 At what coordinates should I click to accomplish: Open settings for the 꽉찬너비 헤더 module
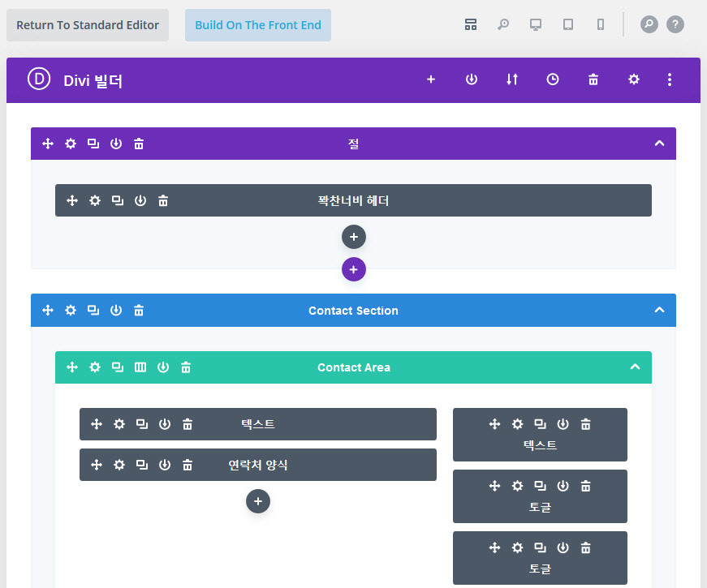95,200
